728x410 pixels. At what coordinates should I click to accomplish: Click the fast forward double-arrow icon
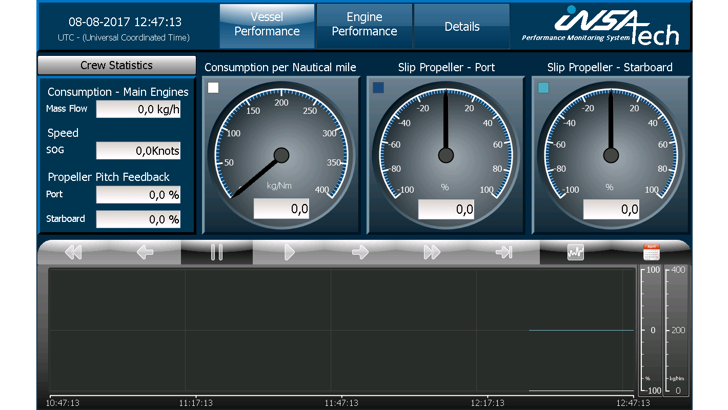pos(432,252)
